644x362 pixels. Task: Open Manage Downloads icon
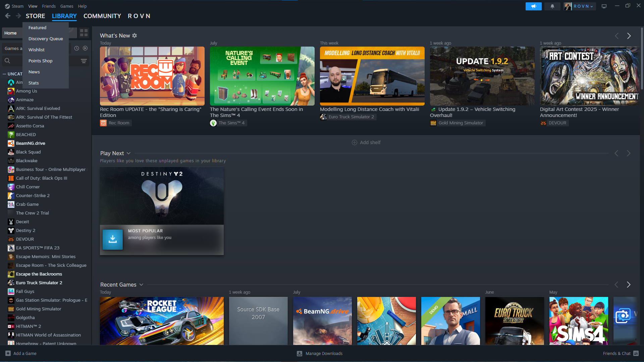300,353
